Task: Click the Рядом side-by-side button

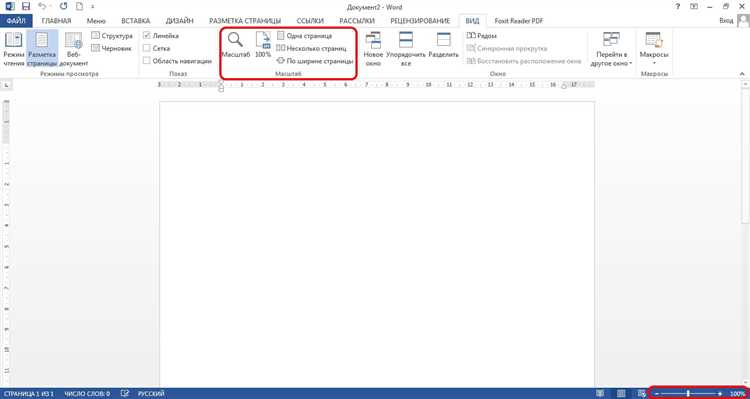Action: [x=481, y=36]
